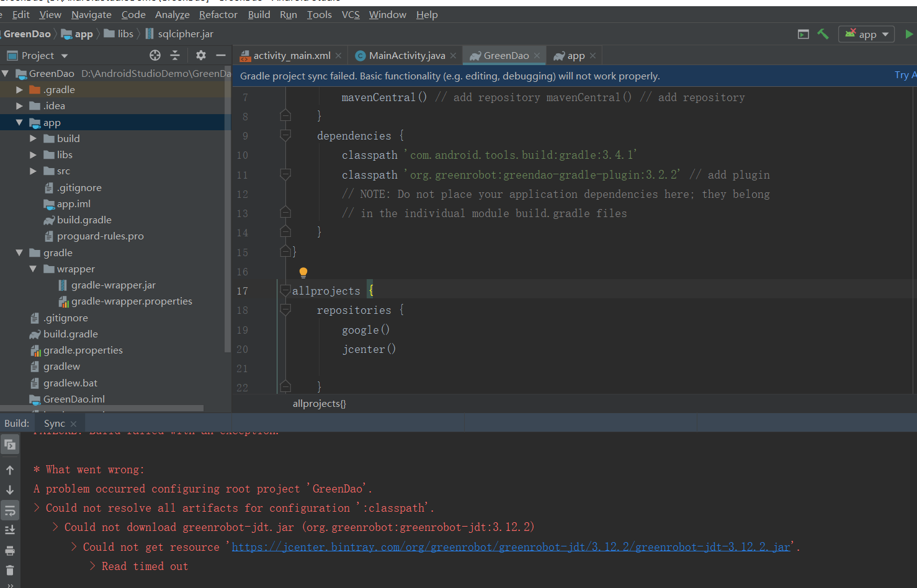The width and height of the screenshot is (917, 588).
Task: Open the app run configuration dropdown
Action: click(x=867, y=34)
